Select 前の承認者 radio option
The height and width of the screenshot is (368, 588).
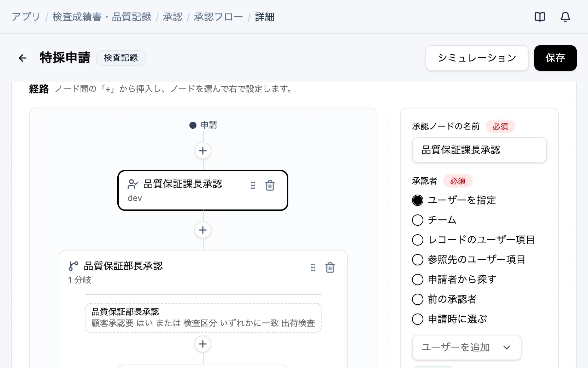(x=417, y=299)
